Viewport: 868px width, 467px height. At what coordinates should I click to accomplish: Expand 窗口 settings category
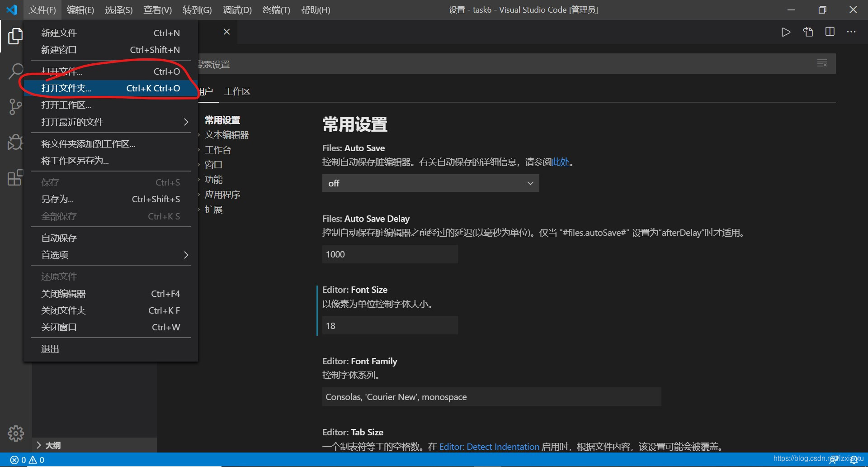[x=213, y=165]
